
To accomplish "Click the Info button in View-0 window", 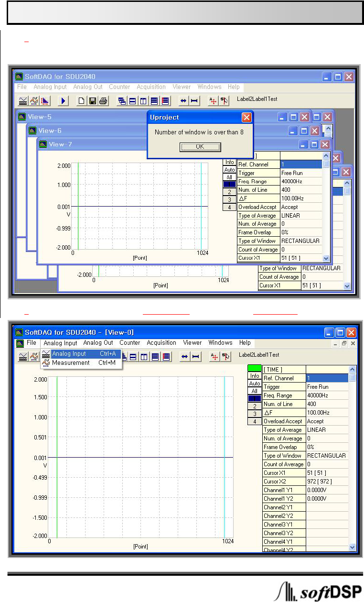I will point(255,376).
